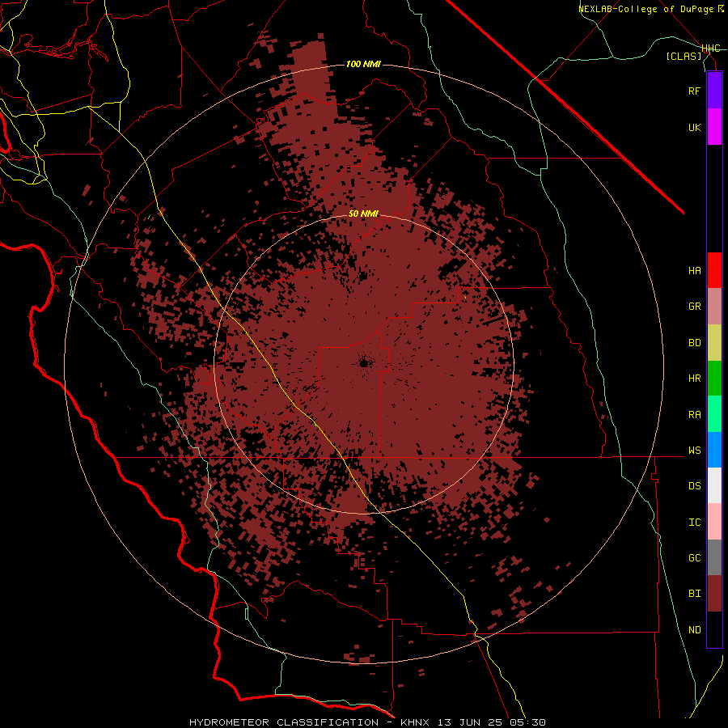
Task: Click the HYDROMETEOR CLASSIFICATION title text
Action: [284, 722]
